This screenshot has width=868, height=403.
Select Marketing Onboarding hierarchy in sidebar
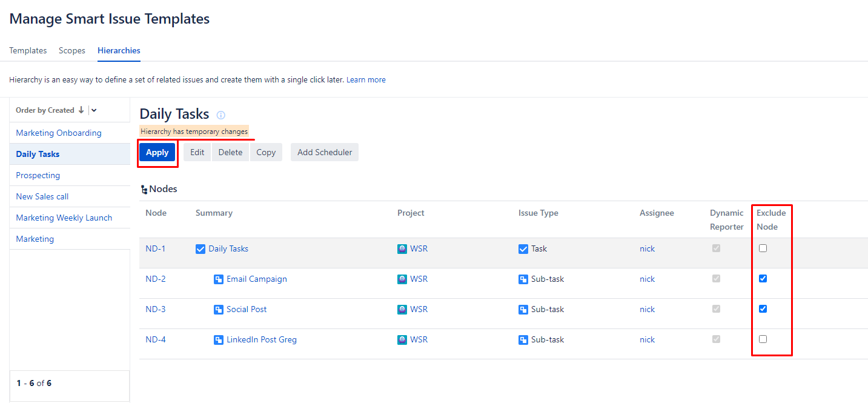[59, 133]
